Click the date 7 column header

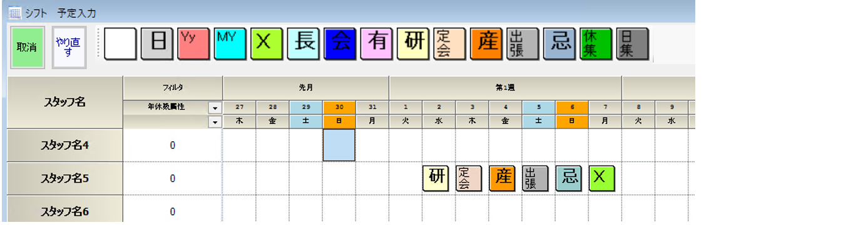(605, 107)
